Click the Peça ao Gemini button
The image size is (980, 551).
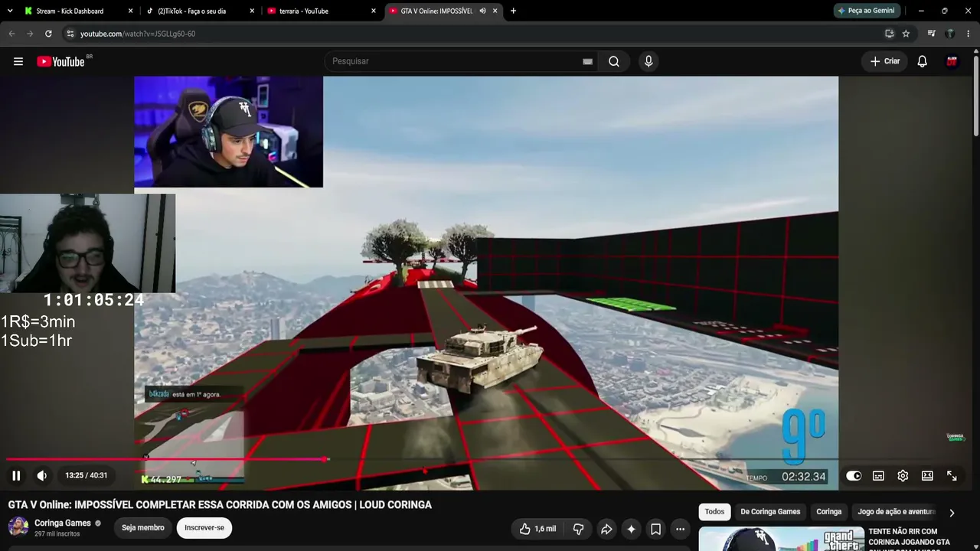tap(867, 11)
